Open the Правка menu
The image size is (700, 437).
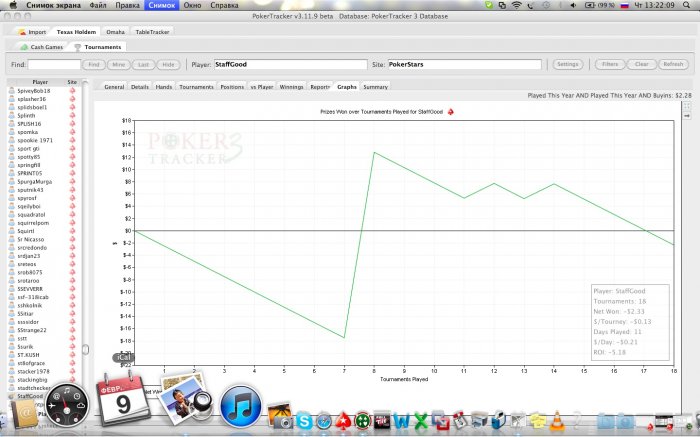pos(127,5)
